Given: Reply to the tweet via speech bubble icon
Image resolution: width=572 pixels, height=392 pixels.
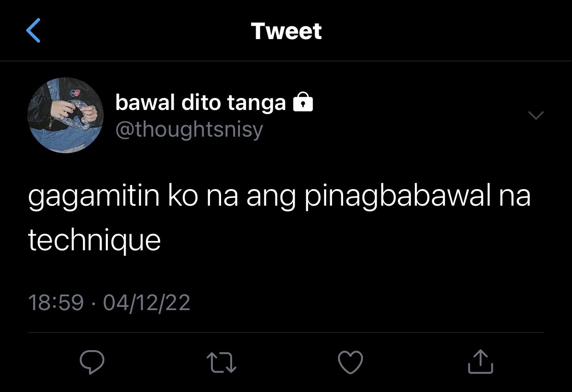Looking at the screenshot, I should pyautogui.click(x=92, y=362).
